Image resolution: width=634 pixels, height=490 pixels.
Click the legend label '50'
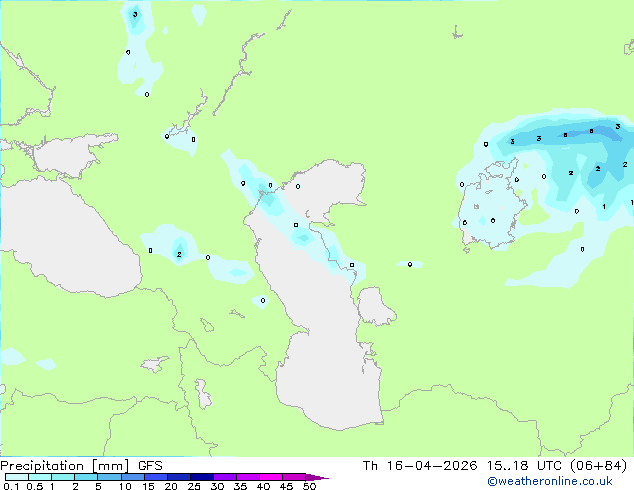click(309, 486)
